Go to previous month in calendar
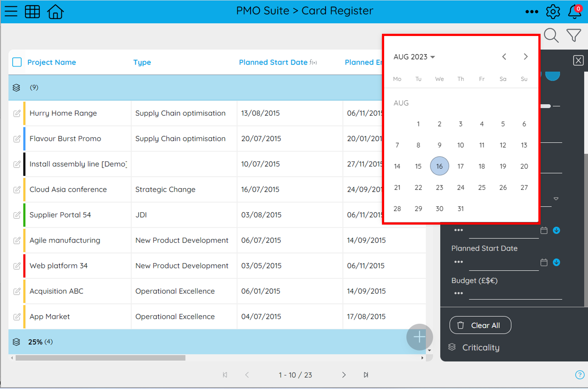 point(504,57)
